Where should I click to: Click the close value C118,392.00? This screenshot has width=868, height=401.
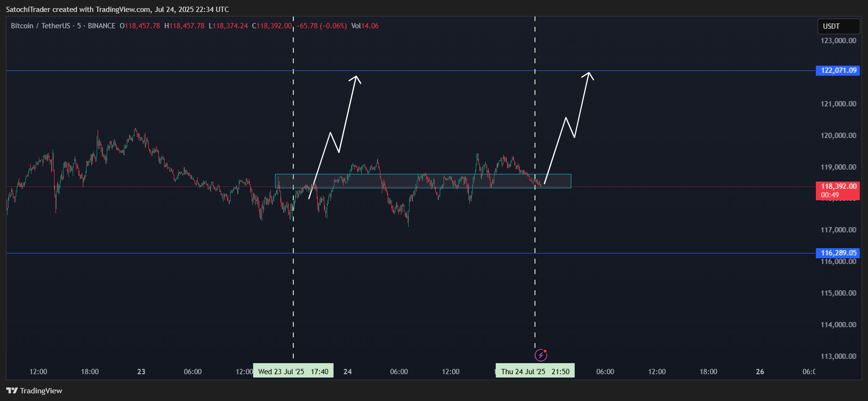[272, 26]
